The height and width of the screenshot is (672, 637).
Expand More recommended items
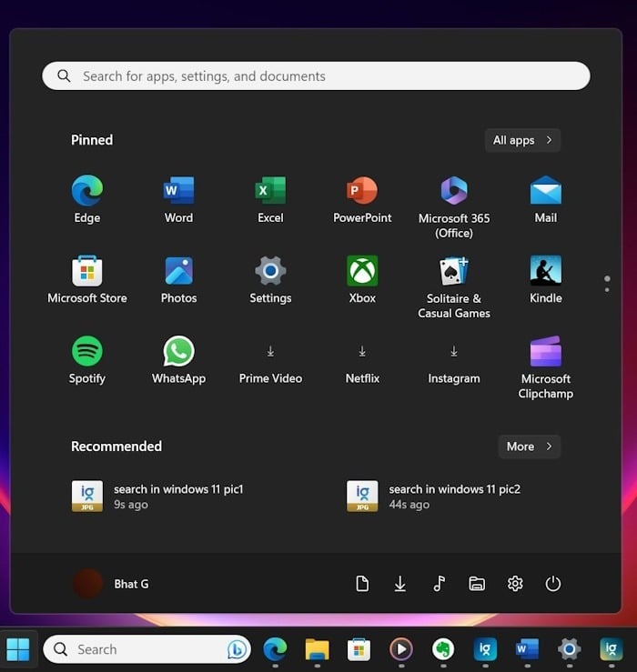pos(530,446)
